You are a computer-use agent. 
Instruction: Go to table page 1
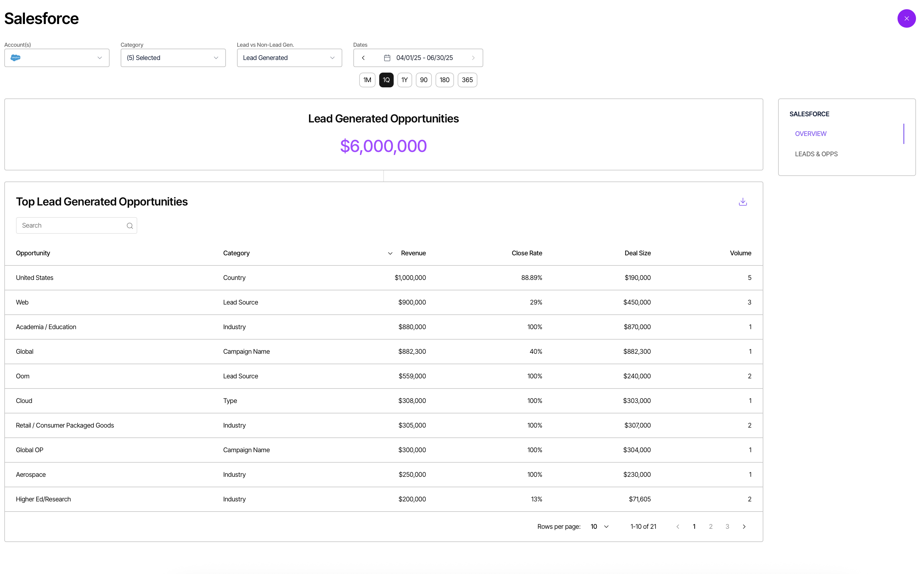tap(694, 527)
